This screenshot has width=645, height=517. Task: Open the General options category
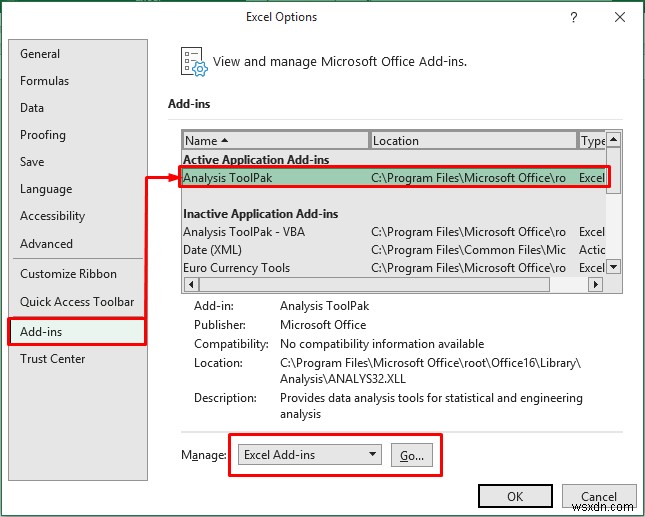40,54
